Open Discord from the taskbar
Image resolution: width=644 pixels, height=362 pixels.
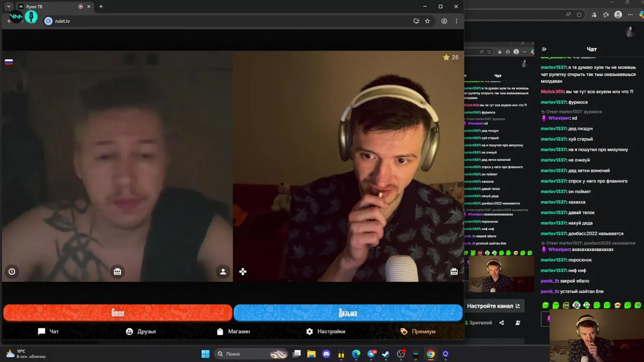pos(326,354)
